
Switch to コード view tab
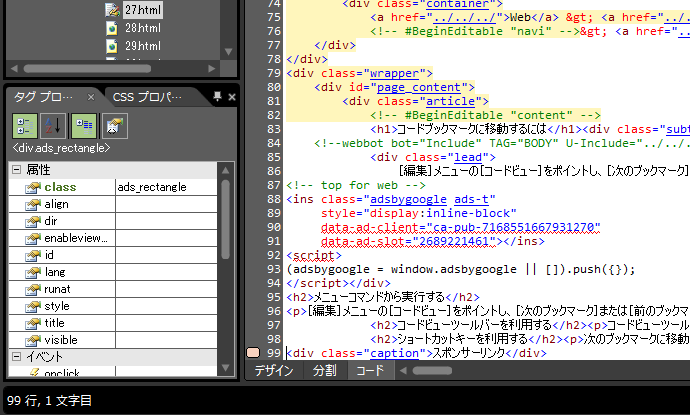[370, 371]
